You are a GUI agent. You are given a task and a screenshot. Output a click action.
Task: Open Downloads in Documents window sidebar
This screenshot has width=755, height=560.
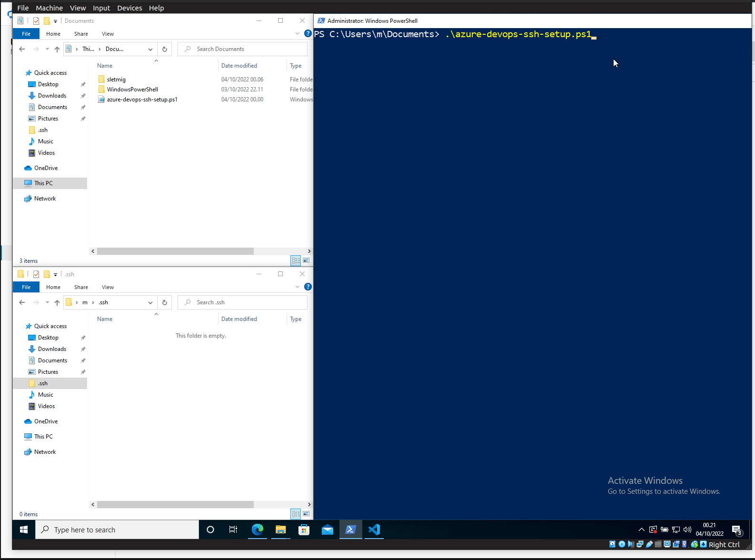(52, 96)
